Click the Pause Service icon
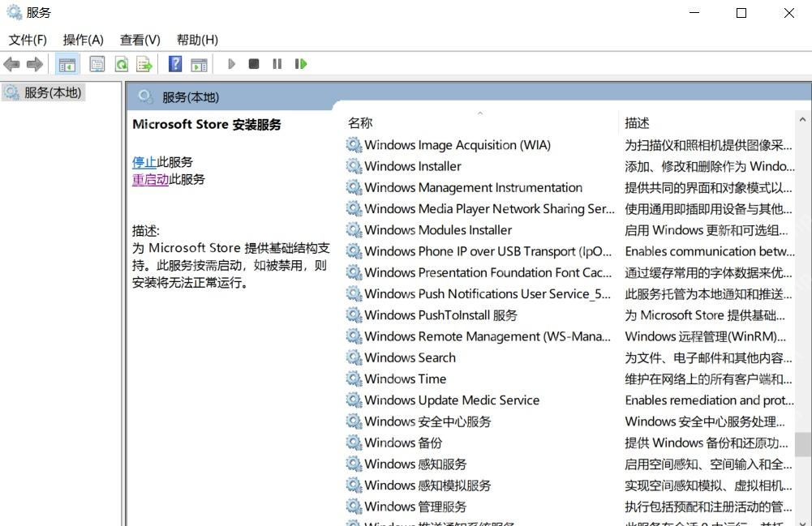This screenshot has width=812, height=526. pyautogui.click(x=277, y=63)
